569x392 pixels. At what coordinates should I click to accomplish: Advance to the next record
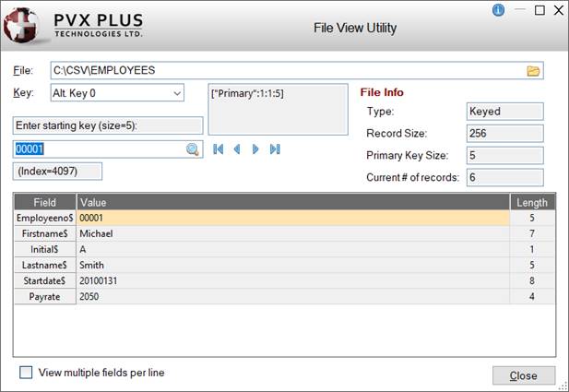pyautogui.click(x=255, y=149)
